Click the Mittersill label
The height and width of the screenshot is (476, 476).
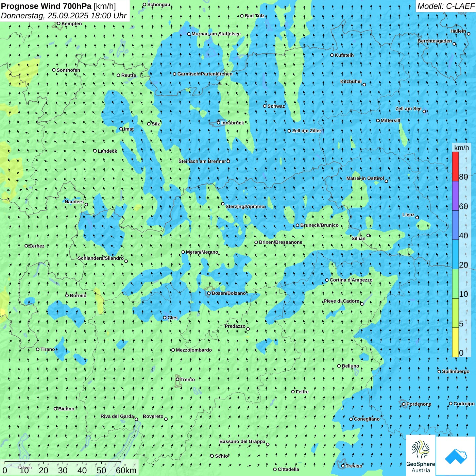tap(390, 120)
